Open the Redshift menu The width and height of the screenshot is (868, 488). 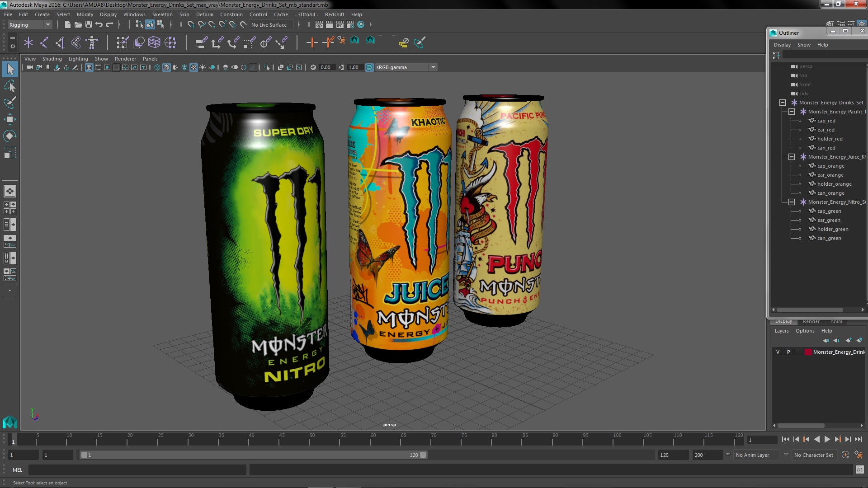coord(334,14)
